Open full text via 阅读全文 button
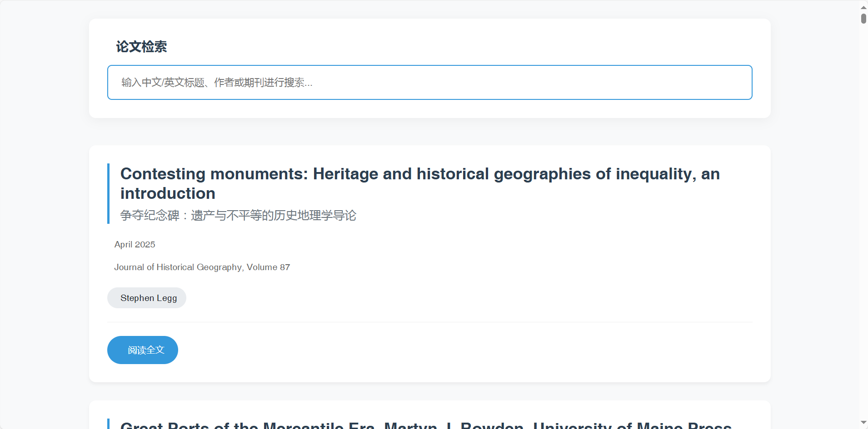 click(x=142, y=350)
